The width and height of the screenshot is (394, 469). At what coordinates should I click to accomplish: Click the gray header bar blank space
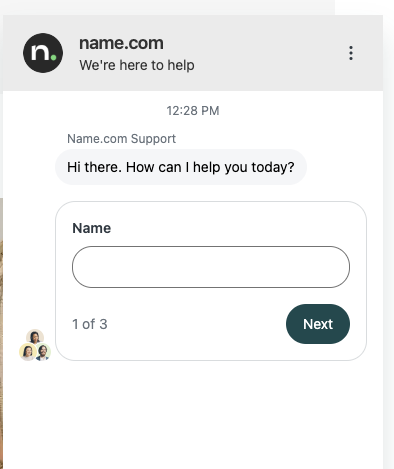[x=267, y=53]
